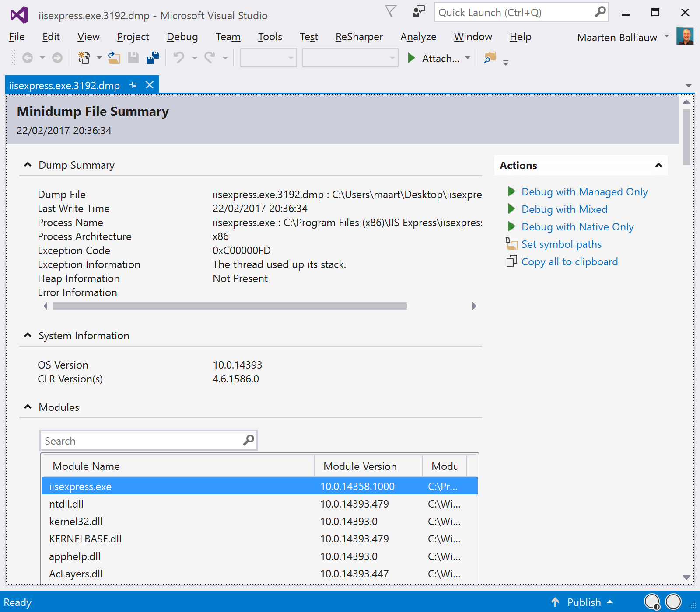Image resolution: width=700 pixels, height=612 pixels.
Task: Collapse the Modules section
Action: [x=28, y=407]
